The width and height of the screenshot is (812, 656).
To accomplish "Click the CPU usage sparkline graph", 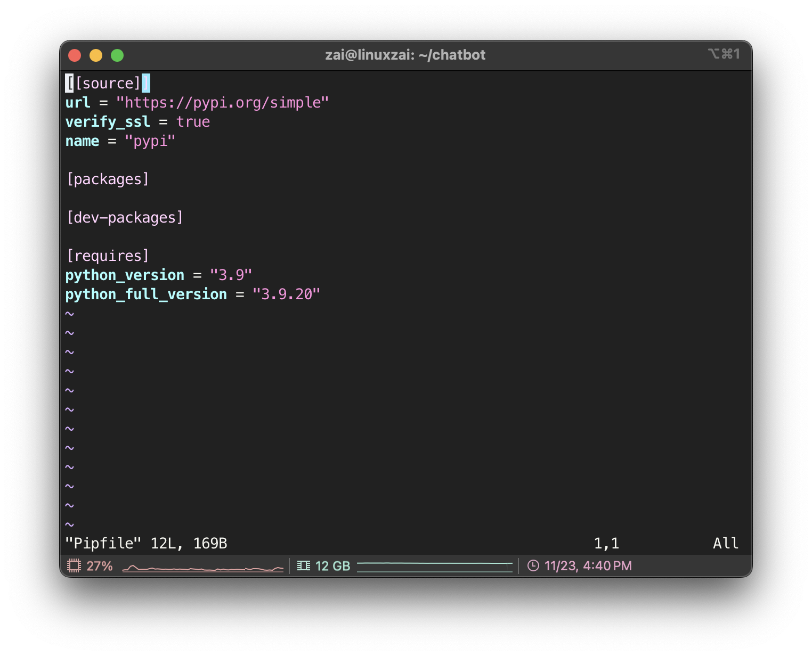I will pos(202,569).
